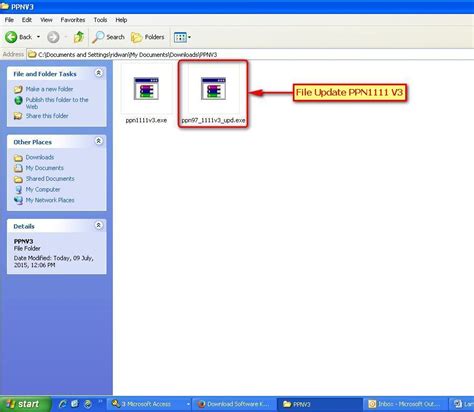474x412 pixels.
Task: Click the Make a new folder icon
Action: (x=18, y=89)
